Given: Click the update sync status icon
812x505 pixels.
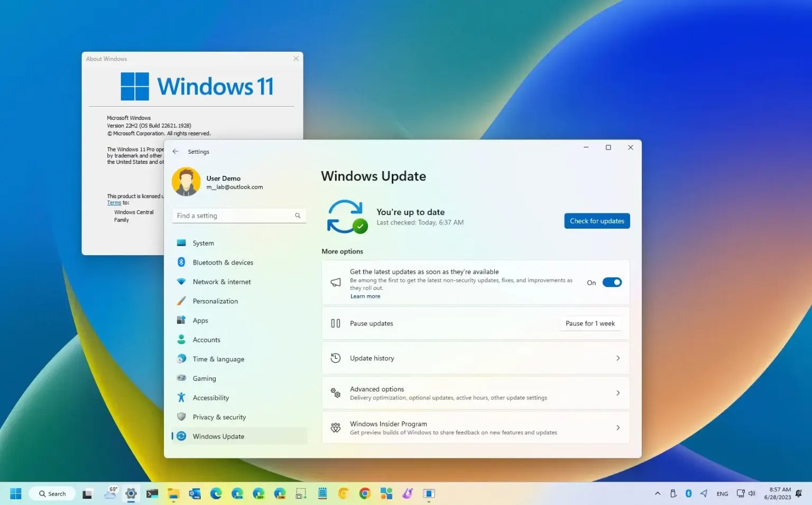Looking at the screenshot, I should pyautogui.click(x=347, y=217).
